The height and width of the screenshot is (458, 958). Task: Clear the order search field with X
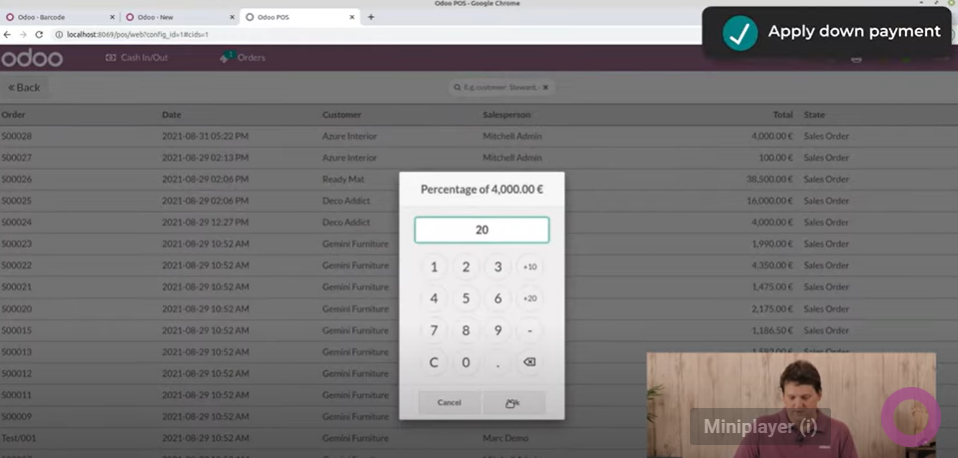(546, 87)
